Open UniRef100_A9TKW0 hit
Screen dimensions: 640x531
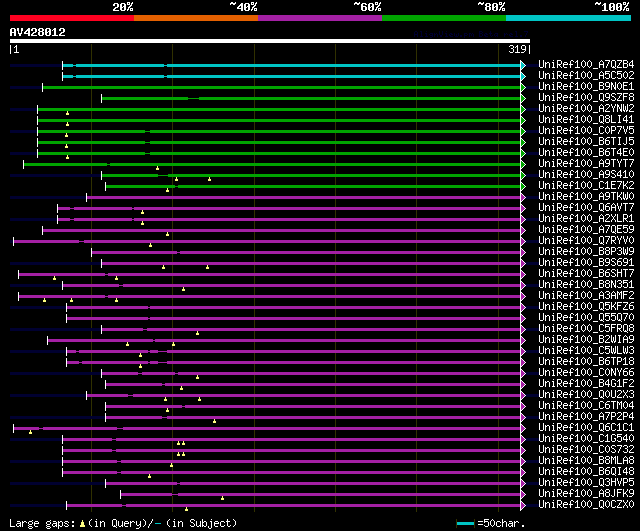(586, 197)
